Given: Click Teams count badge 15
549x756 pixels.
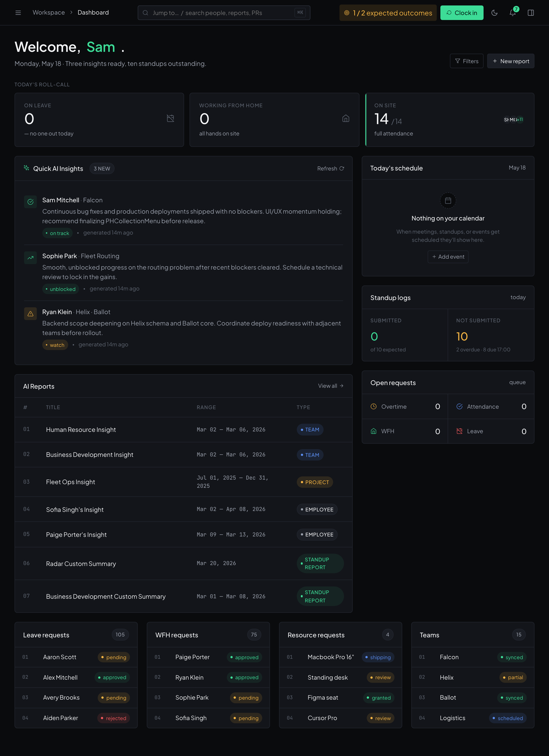Looking at the screenshot, I should point(519,635).
